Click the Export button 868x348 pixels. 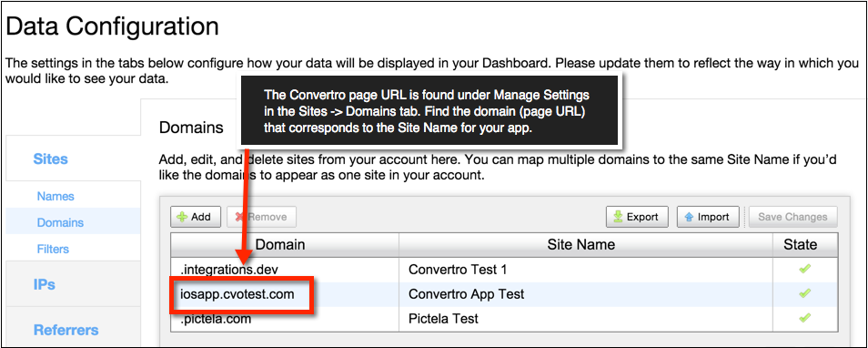tap(637, 217)
